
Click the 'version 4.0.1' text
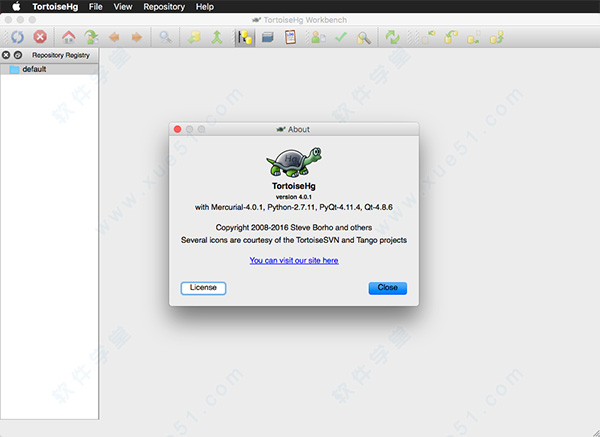[x=294, y=197]
